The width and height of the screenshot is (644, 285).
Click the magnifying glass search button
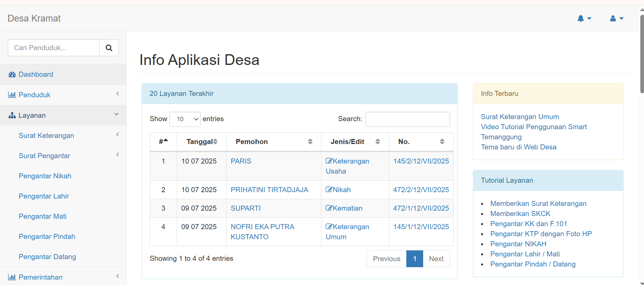109,48
